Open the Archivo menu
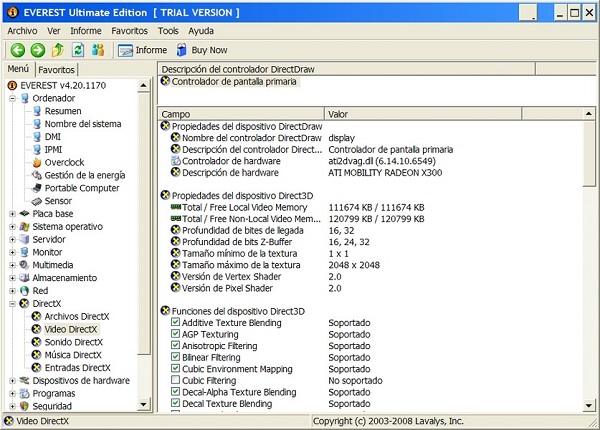This screenshot has height=430, width=600. pos(22,31)
